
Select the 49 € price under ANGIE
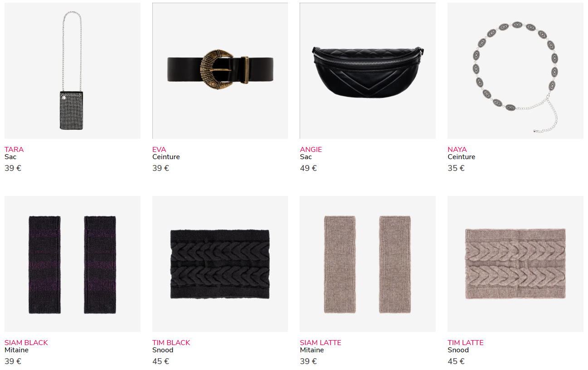tap(308, 168)
